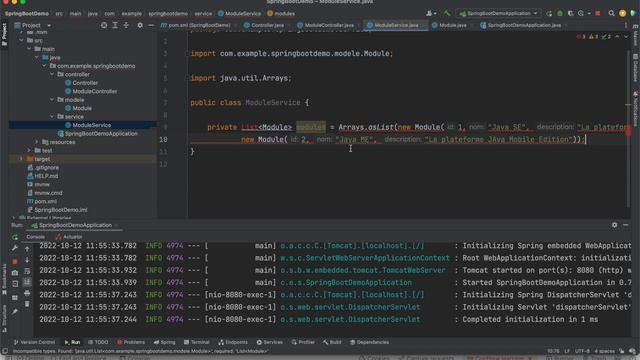
Task: Collapse the main folder in tree
Action: [29, 49]
